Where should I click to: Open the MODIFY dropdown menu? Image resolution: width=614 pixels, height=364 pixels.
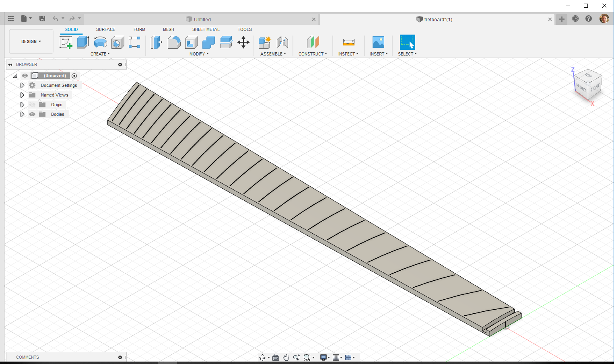coord(199,54)
